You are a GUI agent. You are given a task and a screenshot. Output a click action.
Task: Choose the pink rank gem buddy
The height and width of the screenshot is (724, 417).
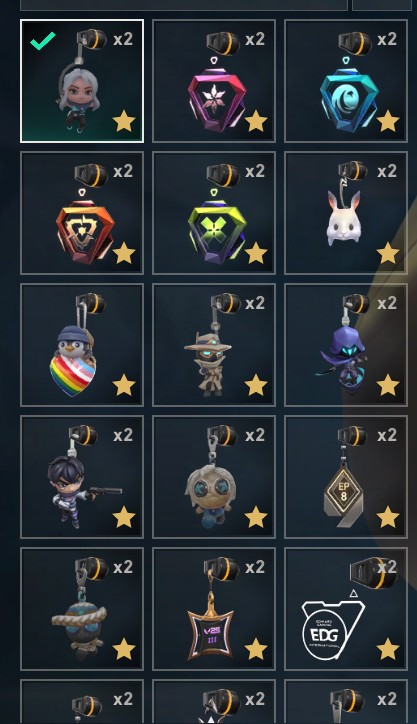point(214,81)
